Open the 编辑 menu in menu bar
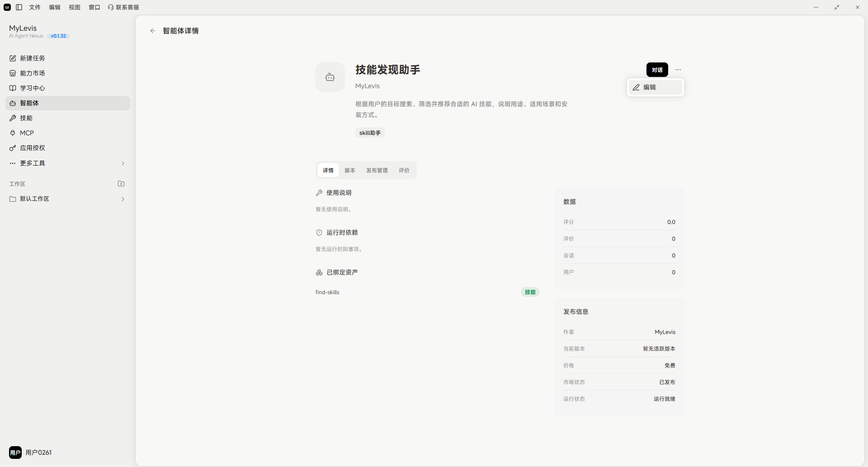 point(55,7)
